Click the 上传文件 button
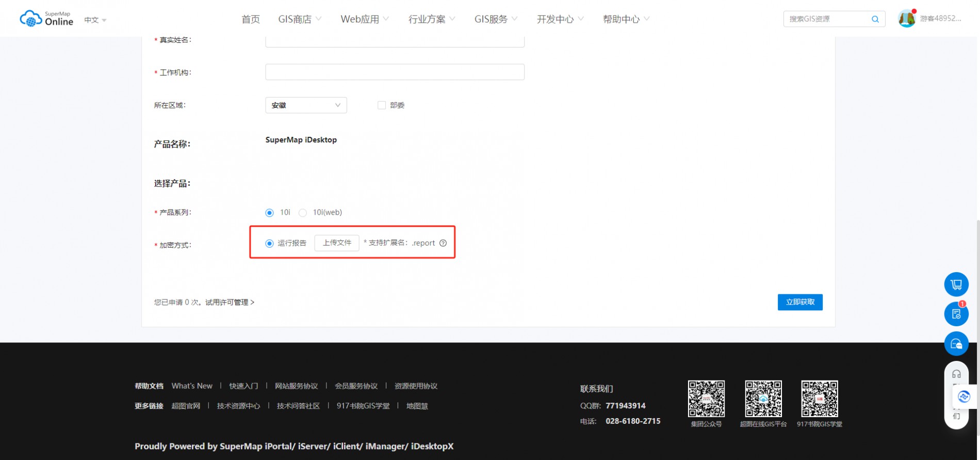The width and height of the screenshot is (980, 460). pos(337,243)
